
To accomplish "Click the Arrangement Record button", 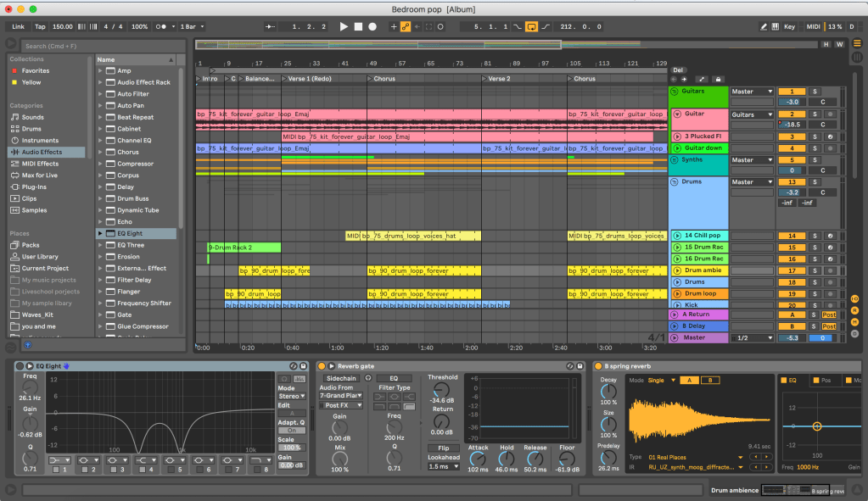I will click(x=372, y=26).
